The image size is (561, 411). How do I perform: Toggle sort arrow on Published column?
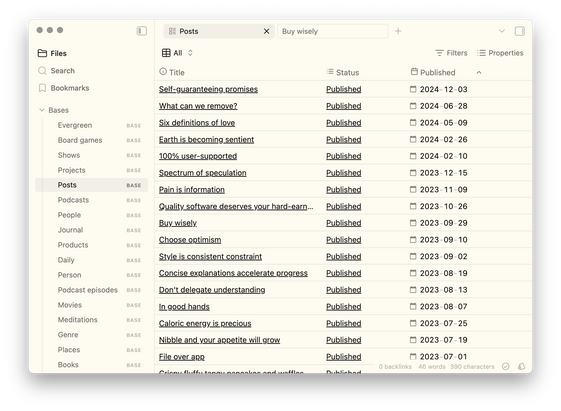coord(479,73)
